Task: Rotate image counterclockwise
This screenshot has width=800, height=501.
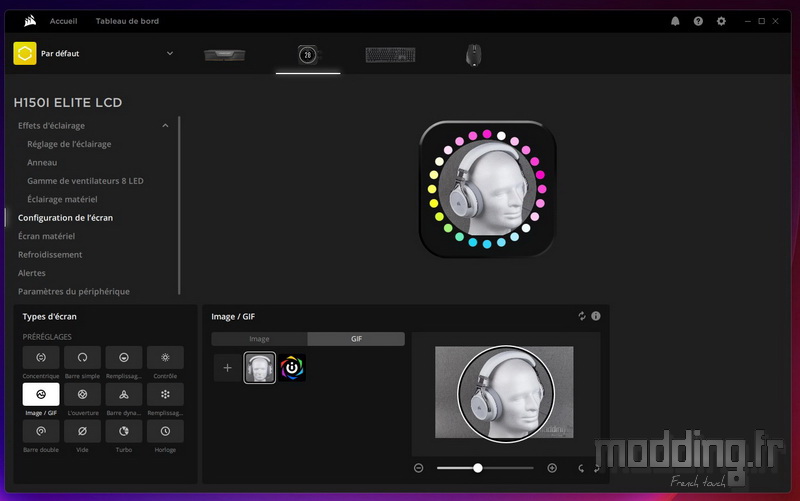Action: pyautogui.click(x=581, y=468)
